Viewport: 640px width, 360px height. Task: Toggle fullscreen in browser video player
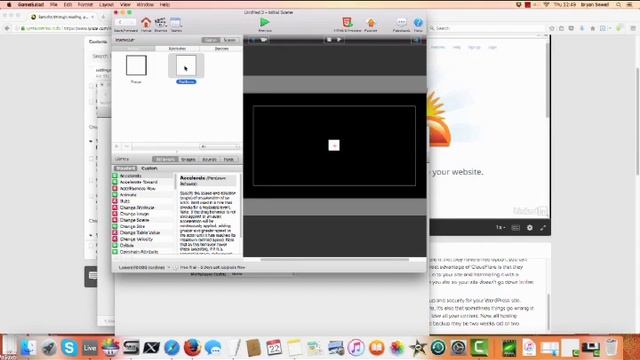[543, 228]
